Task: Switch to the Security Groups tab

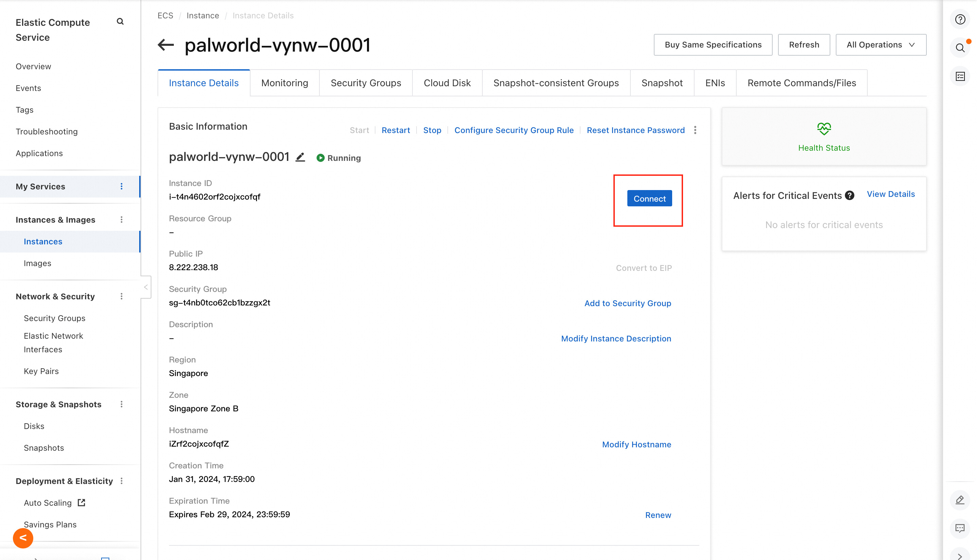Action: click(366, 83)
